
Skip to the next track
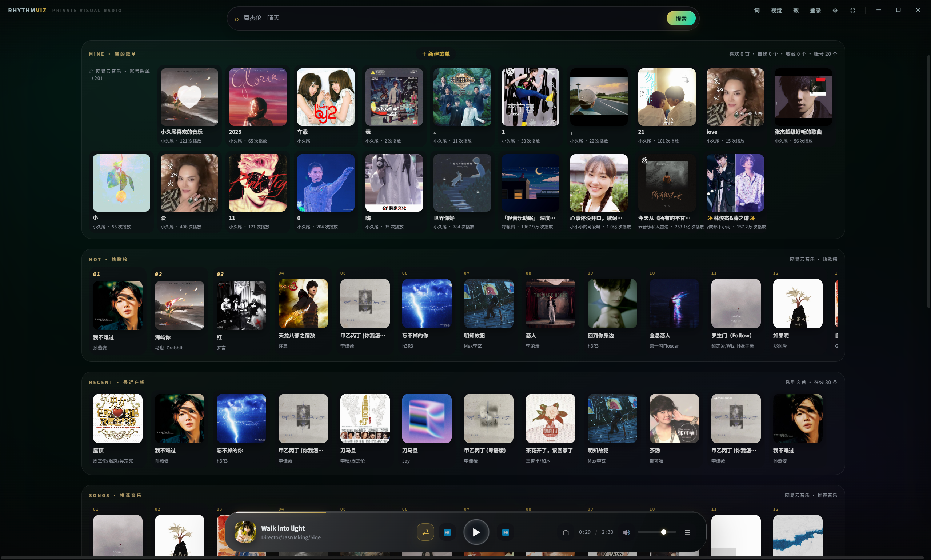click(505, 532)
